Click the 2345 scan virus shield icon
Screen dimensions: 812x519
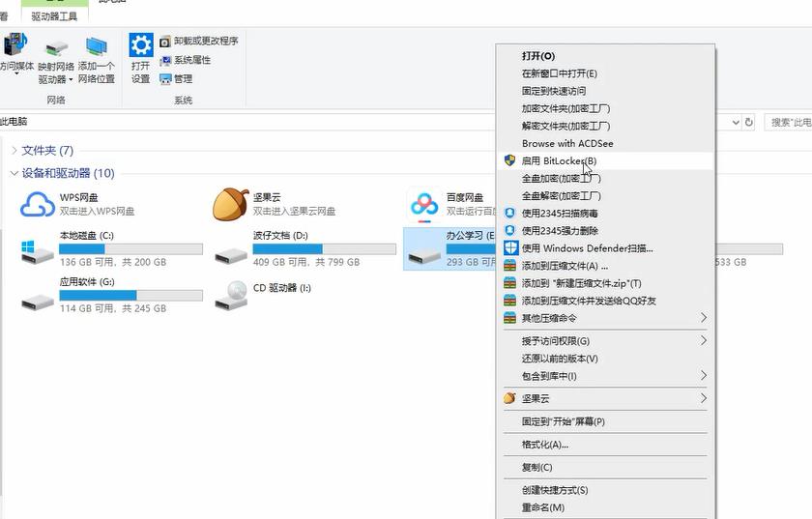[x=510, y=213]
